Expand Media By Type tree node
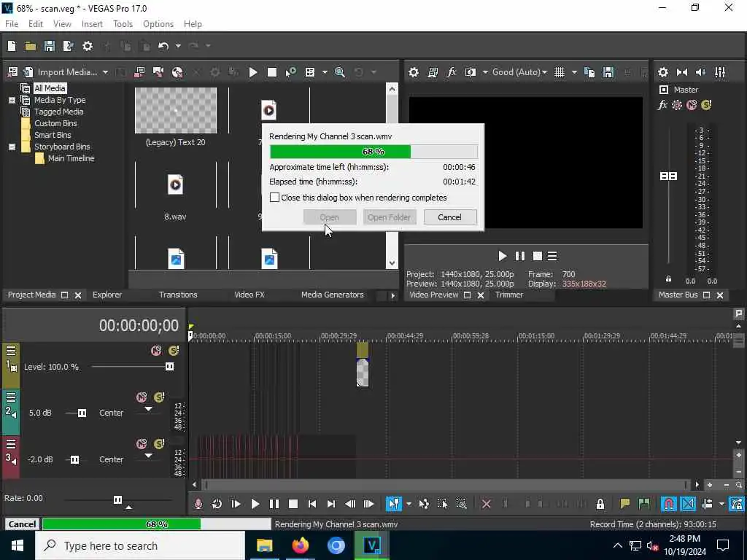This screenshot has width=747, height=560. tap(12, 100)
